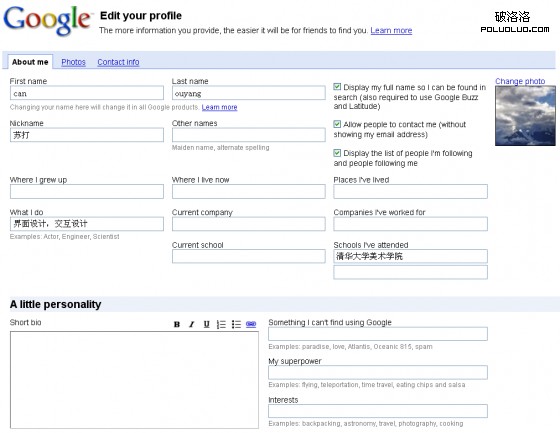Viewport: 560px width, 433px height.
Task: Apply italic formatting in Short bio toolbar
Action: 192,324
